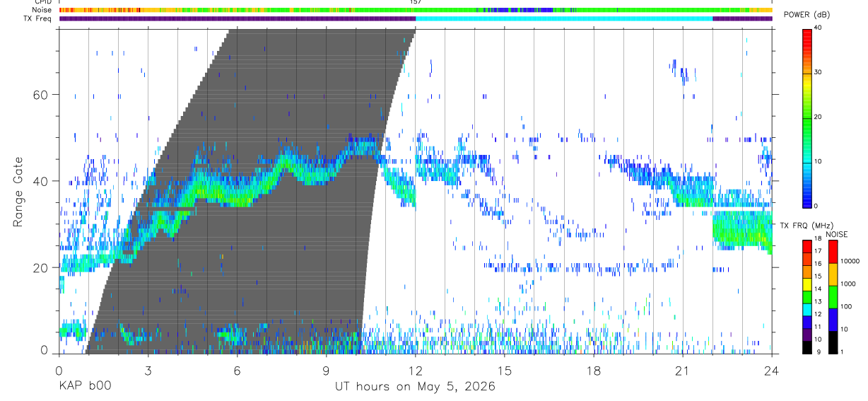This screenshot has width=868, height=401.
Task: Click the "12" tick on TX FRQ legend
Action: (819, 314)
